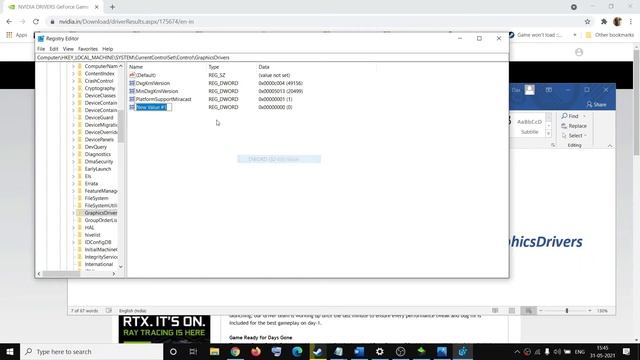Expand the ContentIndex tree key
The width and height of the screenshot is (640, 360).
point(73,73)
